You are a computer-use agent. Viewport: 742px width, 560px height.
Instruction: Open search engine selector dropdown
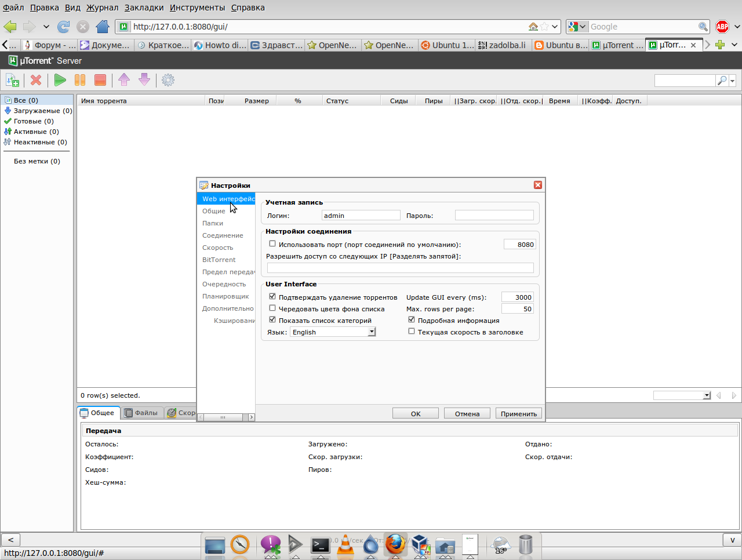(577, 27)
